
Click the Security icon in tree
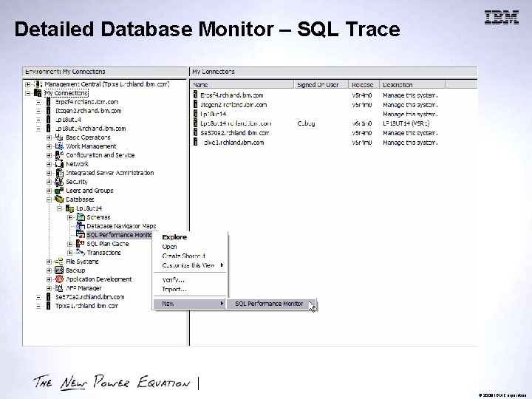click(59, 182)
